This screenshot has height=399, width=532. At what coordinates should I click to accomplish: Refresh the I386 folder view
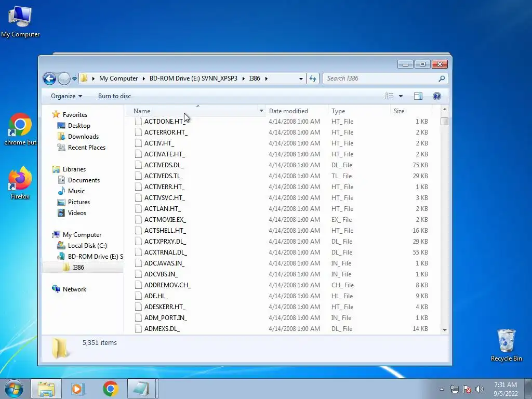pos(312,79)
